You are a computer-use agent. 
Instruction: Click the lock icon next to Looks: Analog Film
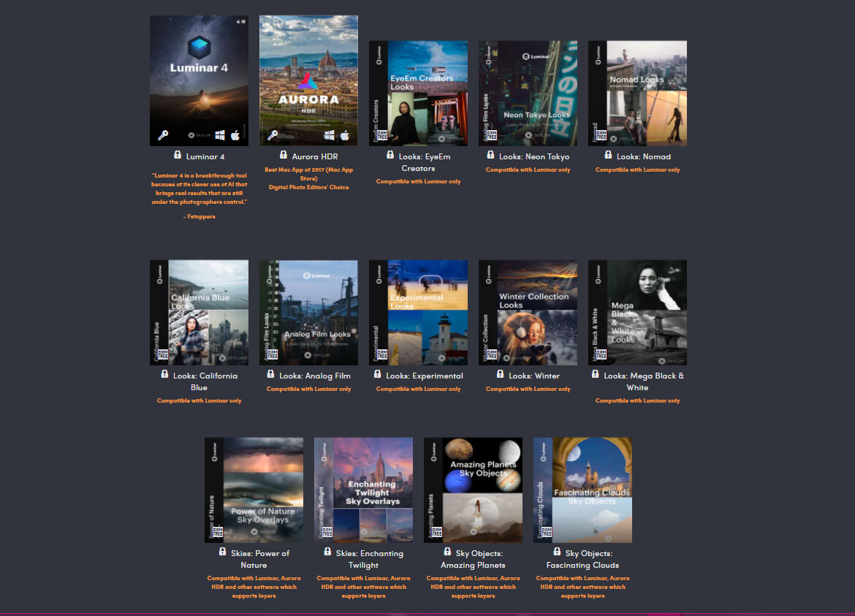coord(271,374)
